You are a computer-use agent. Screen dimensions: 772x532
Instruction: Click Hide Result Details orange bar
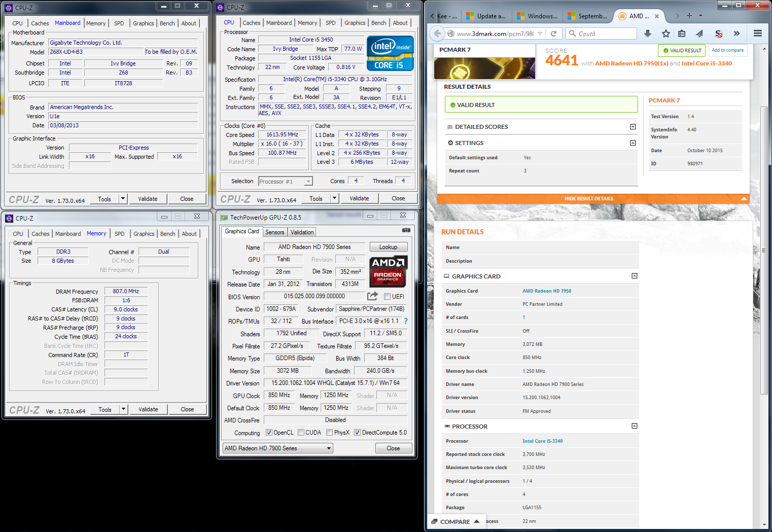click(593, 199)
